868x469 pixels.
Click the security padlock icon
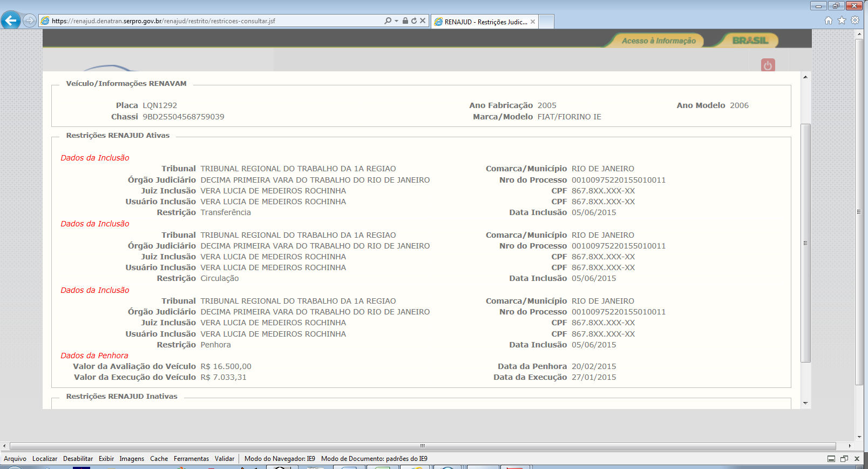pyautogui.click(x=405, y=21)
